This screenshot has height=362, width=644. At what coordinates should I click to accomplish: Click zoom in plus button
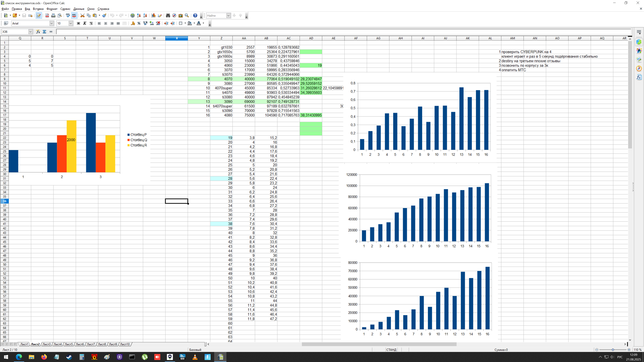click(x=629, y=350)
